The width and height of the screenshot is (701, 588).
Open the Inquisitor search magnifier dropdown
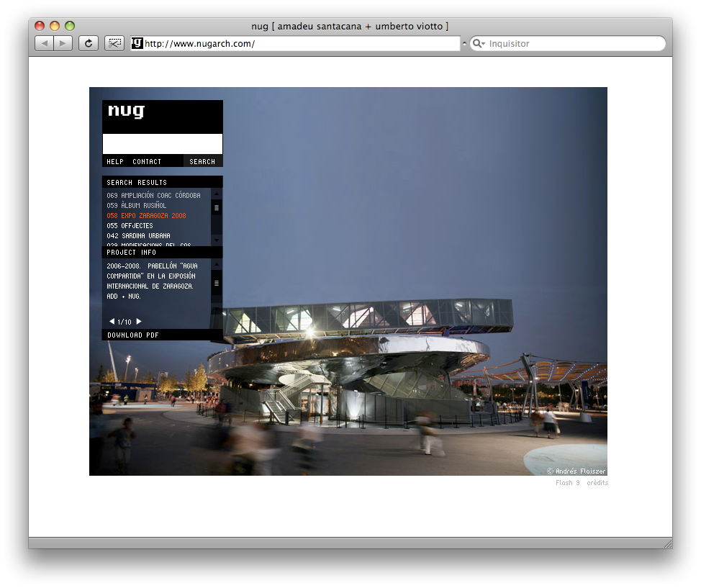[x=479, y=43]
